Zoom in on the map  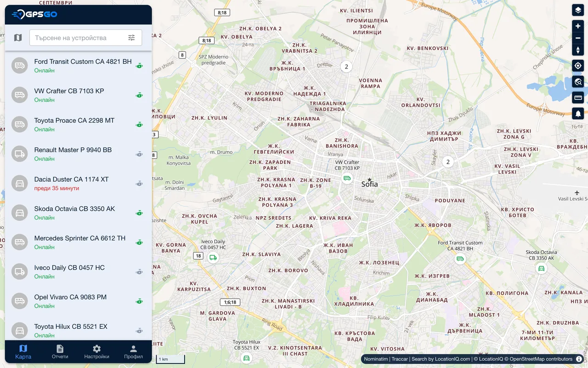[578, 26]
